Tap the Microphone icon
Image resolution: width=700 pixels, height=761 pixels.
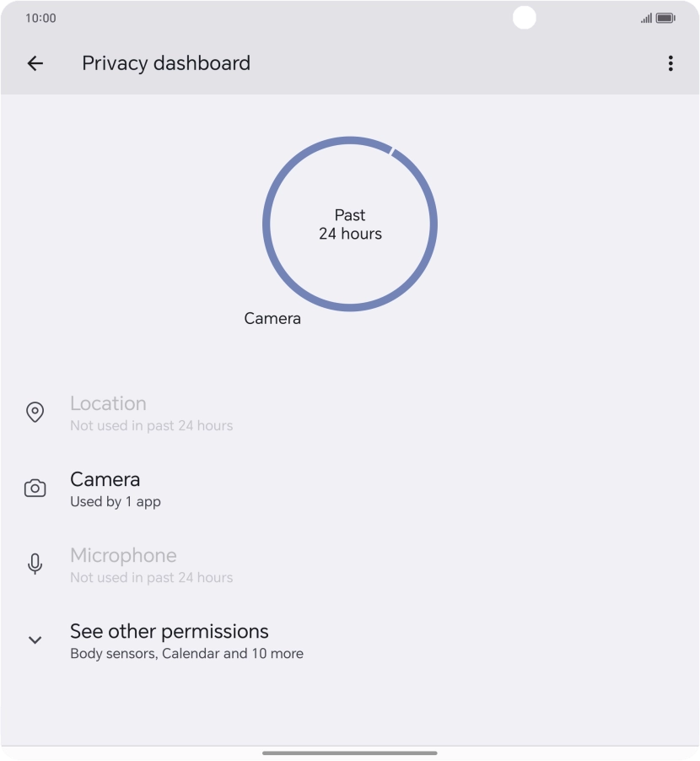pyautogui.click(x=35, y=564)
